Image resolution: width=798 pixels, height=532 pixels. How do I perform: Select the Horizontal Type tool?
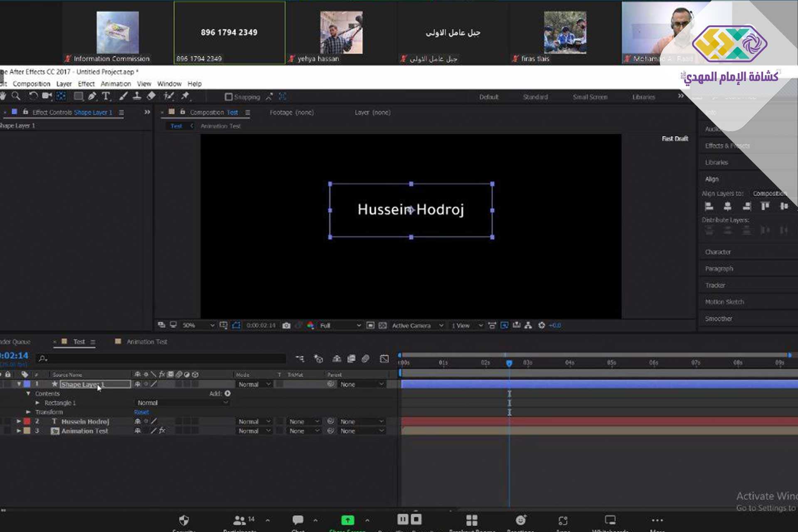[x=106, y=96]
